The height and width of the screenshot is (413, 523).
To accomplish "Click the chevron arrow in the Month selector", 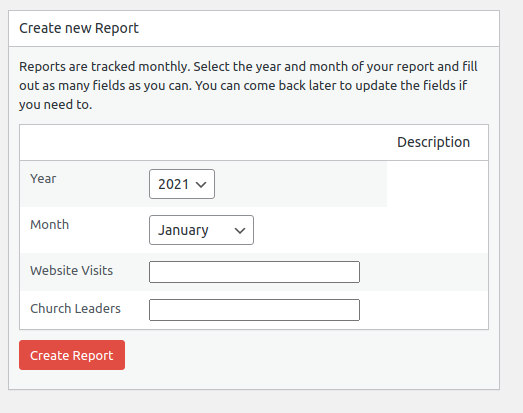I will coord(240,231).
